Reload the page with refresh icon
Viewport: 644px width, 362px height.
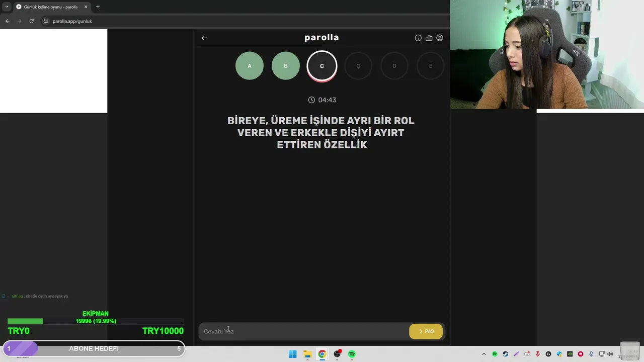pos(31,21)
